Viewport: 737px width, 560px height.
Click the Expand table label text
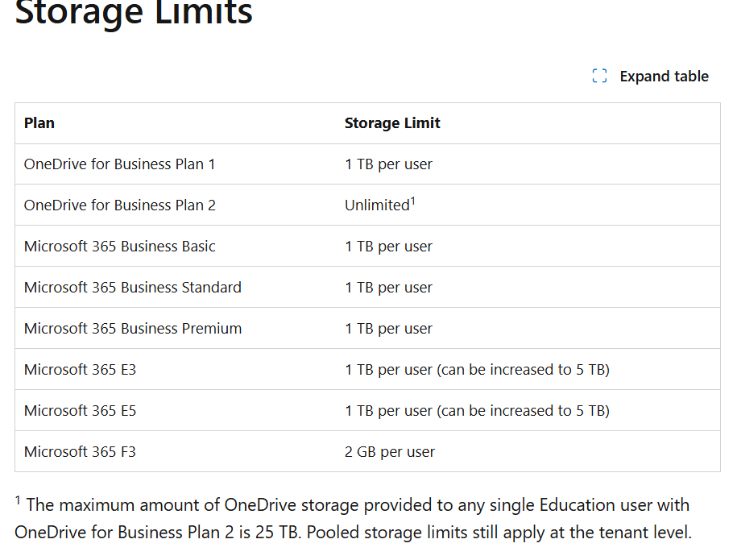click(664, 76)
